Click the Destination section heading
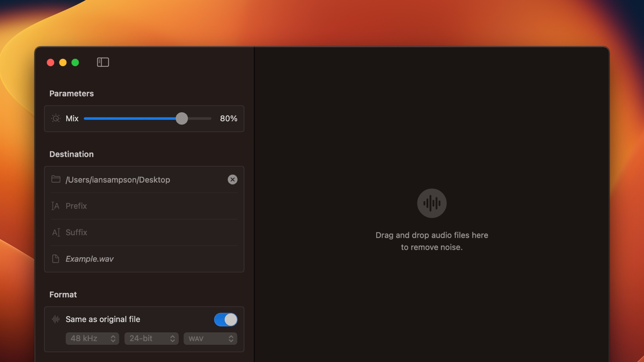Viewport: 644px width, 362px height. [x=72, y=154]
